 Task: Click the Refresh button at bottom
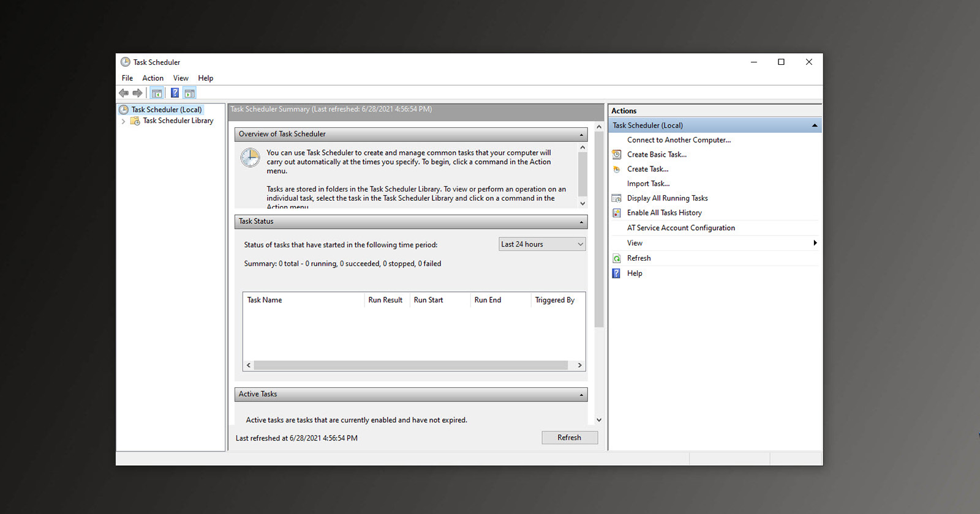[x=570, y=438]
